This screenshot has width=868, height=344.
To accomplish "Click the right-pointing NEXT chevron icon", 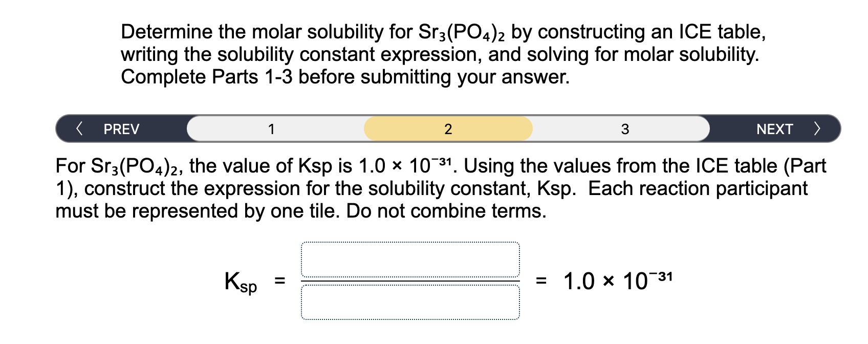I will pyautogui.click(x=817, y=129).
